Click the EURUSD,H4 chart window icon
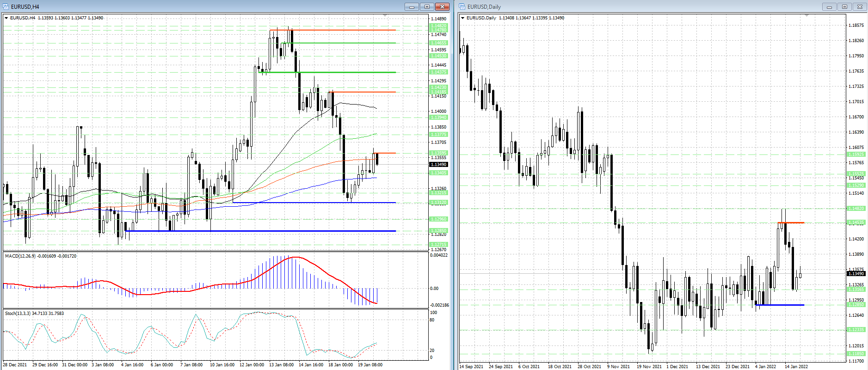Viewport: 868px width, 370px height. point(6,6)
